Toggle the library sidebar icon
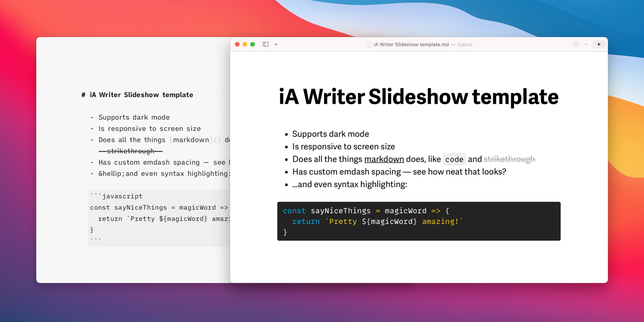Image resolution: width=644 pixels, height=322 pixels. (x=265, y=44)
